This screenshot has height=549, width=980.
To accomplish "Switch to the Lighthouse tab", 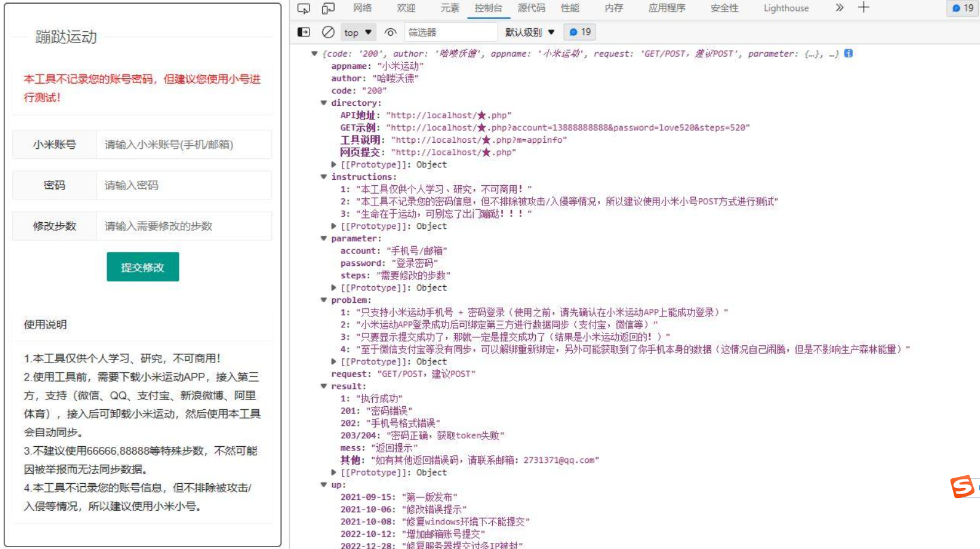I will click(786, 8).
